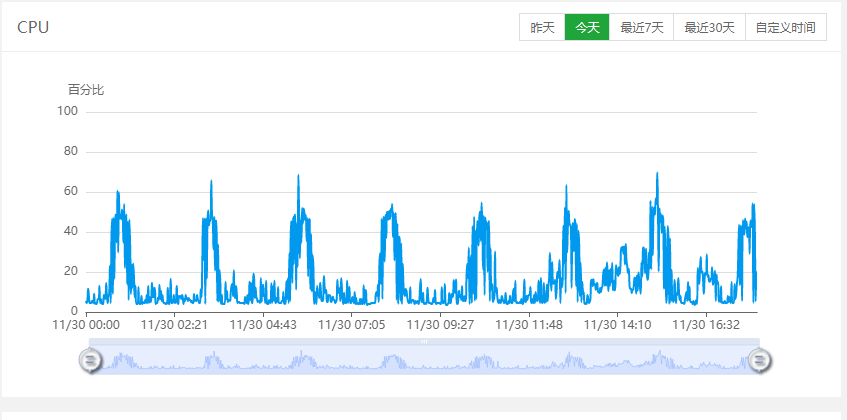Image resolution: width=847 pixels, height=420 pixels.
Task: Click the 11/30 02:21 x-axis label
Action: coord(174,325)
